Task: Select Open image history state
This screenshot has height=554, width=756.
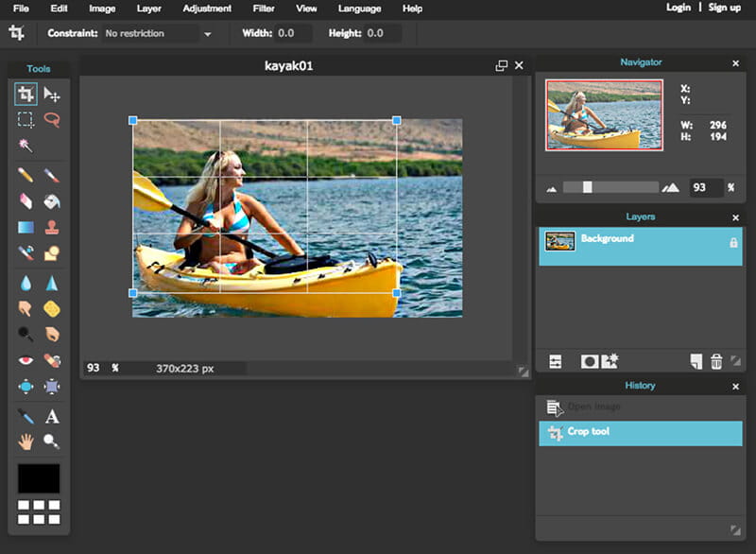Action: pyautogui.click(x=593, y=407)
